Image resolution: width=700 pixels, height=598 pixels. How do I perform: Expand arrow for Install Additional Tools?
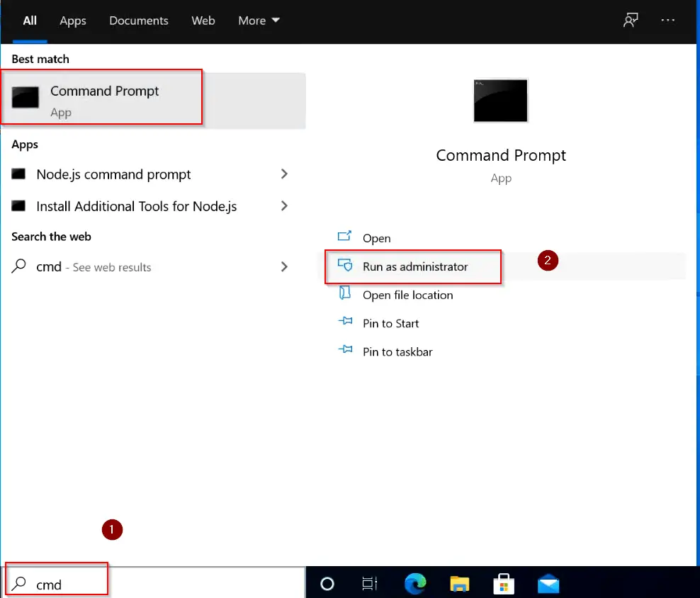point(284,206)
